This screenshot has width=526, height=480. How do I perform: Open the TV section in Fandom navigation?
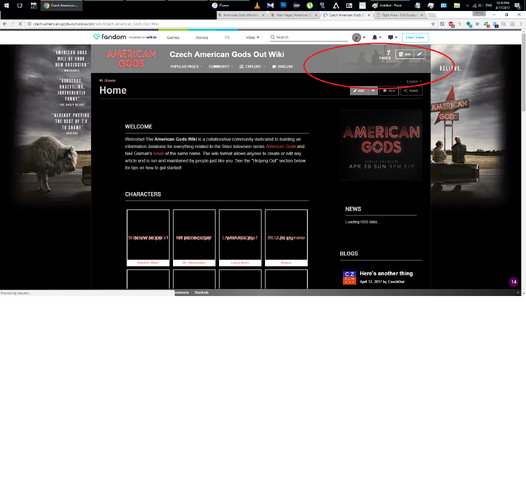(x=227, y=38)
